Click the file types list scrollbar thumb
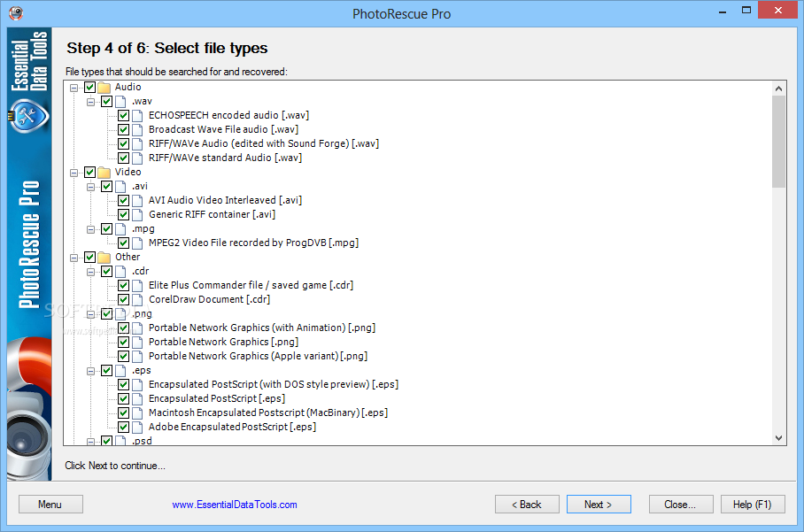 (778, 142)
